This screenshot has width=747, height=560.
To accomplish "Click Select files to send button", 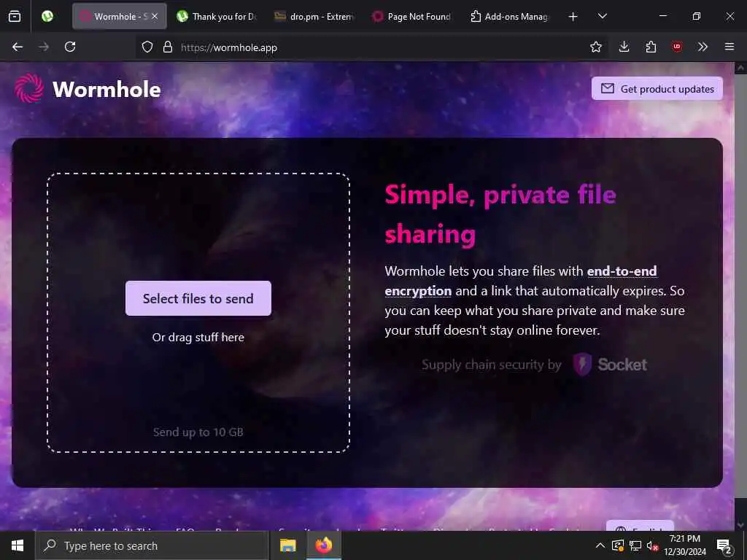I will tap(198, 298).
